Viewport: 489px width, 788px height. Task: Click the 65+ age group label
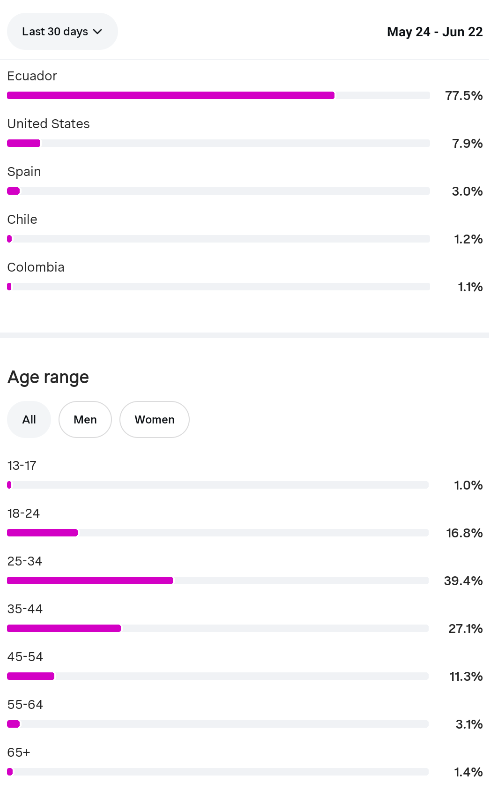[19, 752]
